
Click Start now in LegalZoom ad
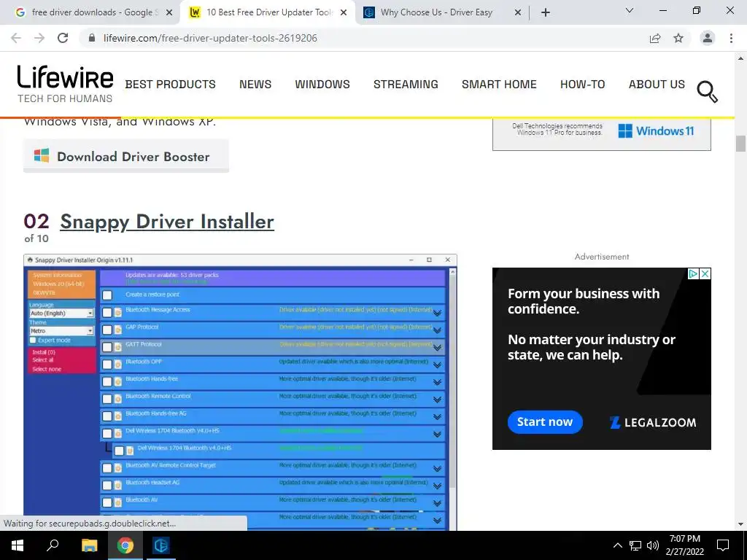pyautogui.click(x=545, y=422)
